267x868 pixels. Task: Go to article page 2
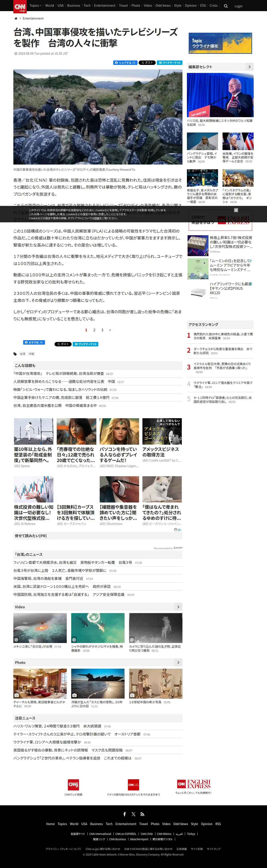[x=94, y=330]
